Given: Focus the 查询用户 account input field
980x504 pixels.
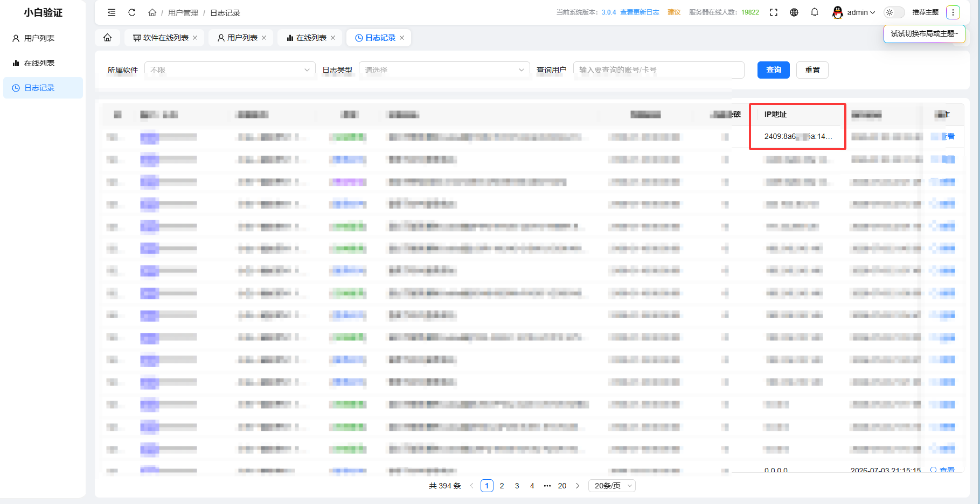Looking at the screenshot, I should [x=659, y=70].
